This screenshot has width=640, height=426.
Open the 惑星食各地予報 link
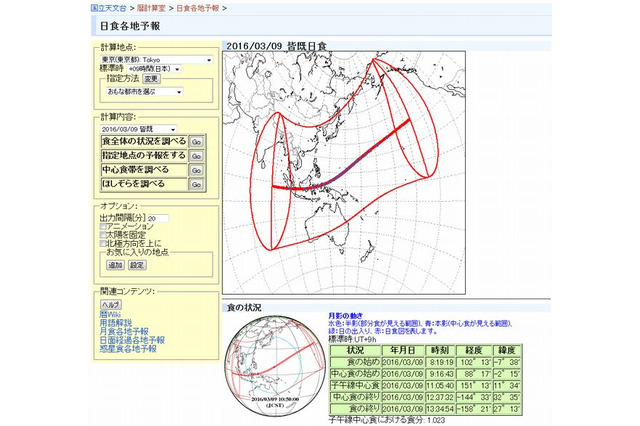[x=128, y=349]
